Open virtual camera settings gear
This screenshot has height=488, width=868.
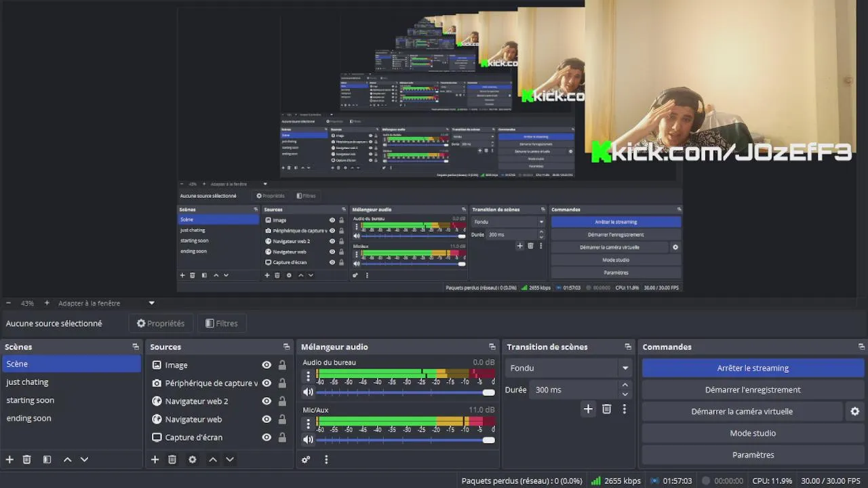(855, 411)
